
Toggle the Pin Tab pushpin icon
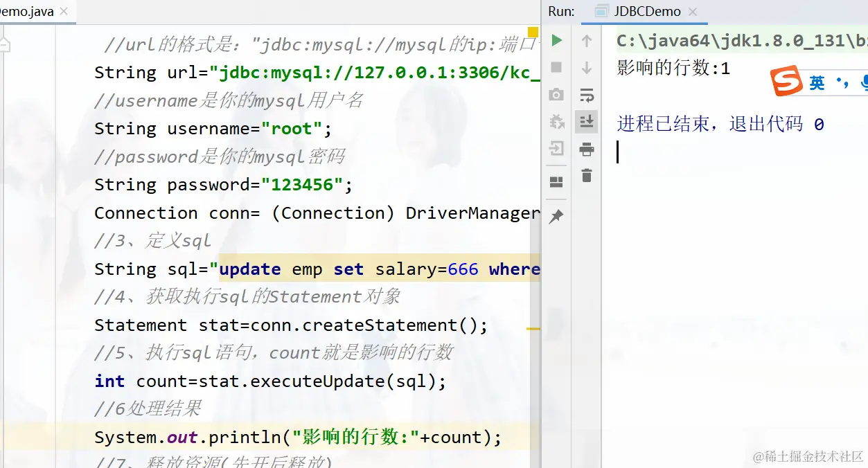tap(556, 217)
